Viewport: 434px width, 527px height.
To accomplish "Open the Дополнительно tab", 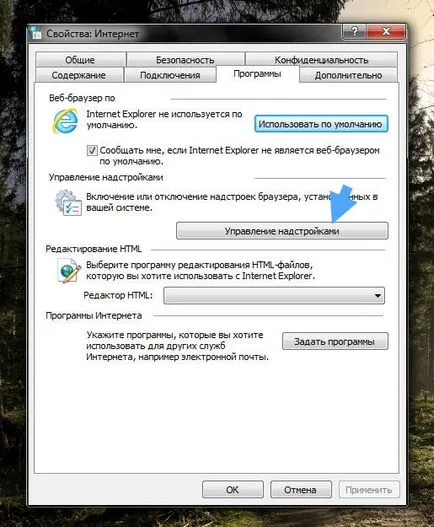I will (x=348, y=75).
